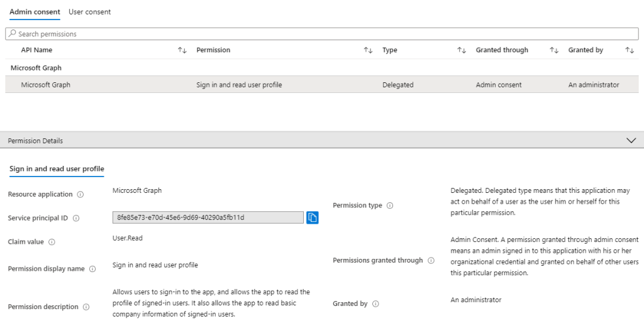Select the Admin consent tab
Screen dimensions: 644x328
tap(35, 12)
